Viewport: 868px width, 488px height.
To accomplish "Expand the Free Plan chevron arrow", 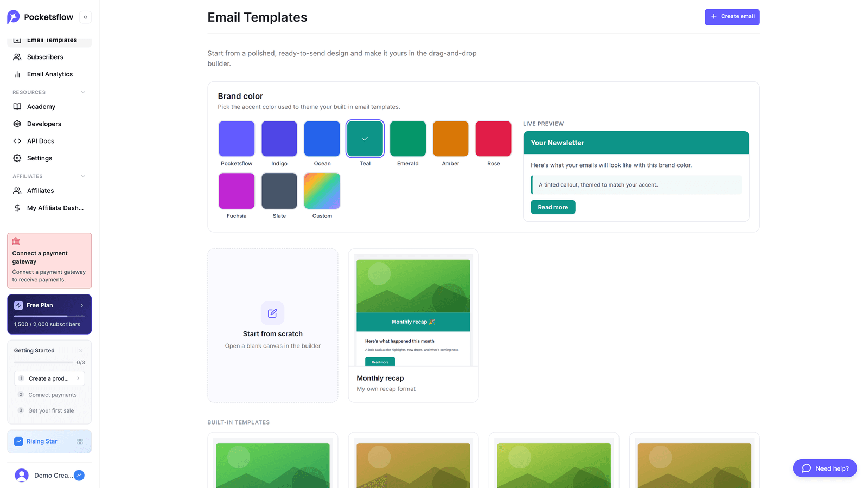I will [x=82, y=305].
